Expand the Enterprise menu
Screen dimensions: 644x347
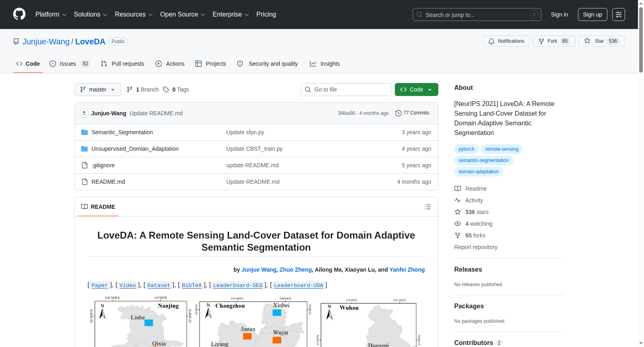[x=231, y=15]
